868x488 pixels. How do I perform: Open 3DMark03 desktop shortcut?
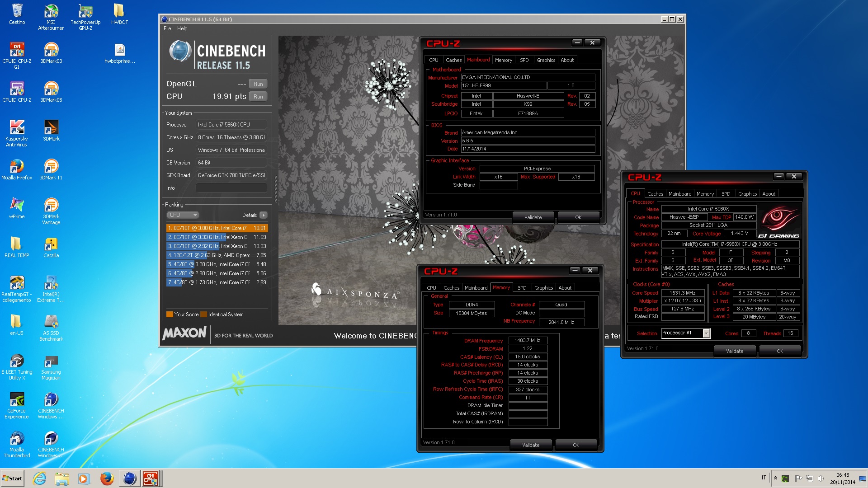[x=51, y=53]
